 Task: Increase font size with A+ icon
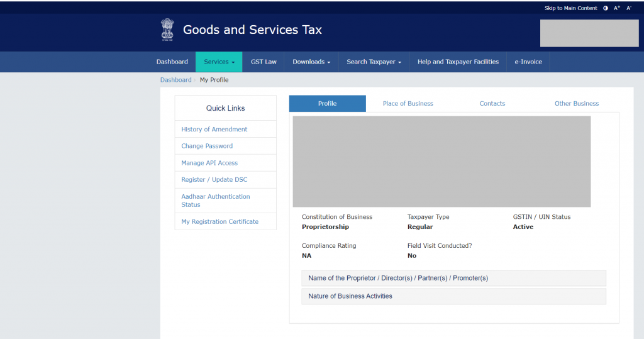617,8
